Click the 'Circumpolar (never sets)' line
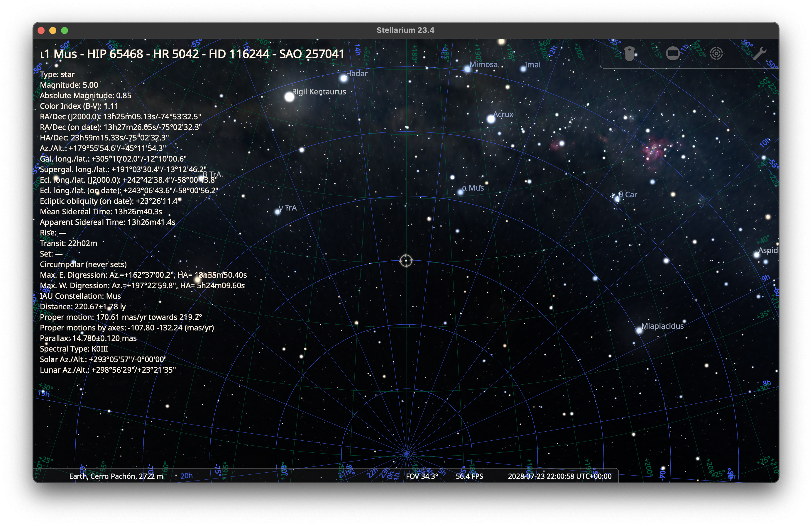This screenshot has width=812, height=526. (83, 264)
